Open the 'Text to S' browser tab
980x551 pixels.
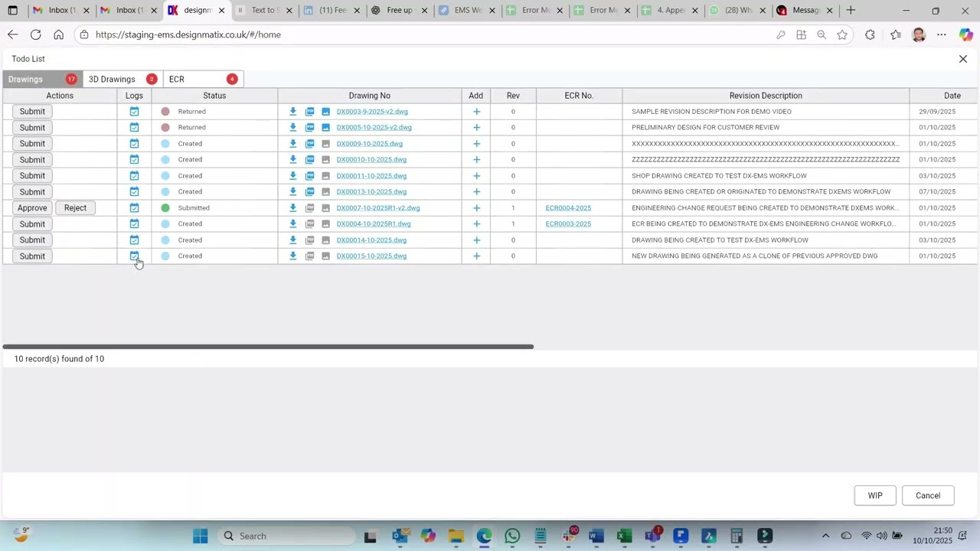[263, 11]
